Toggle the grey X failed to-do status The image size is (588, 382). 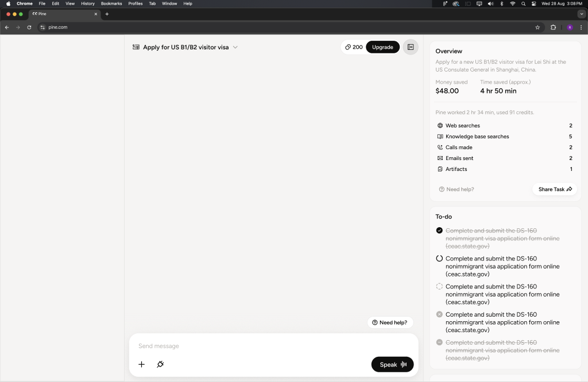(439, 314)
